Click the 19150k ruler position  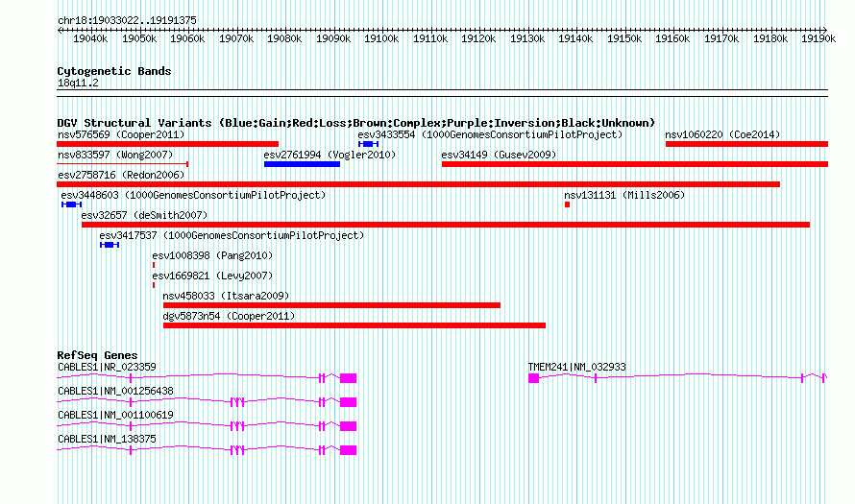tap(624, 38)
